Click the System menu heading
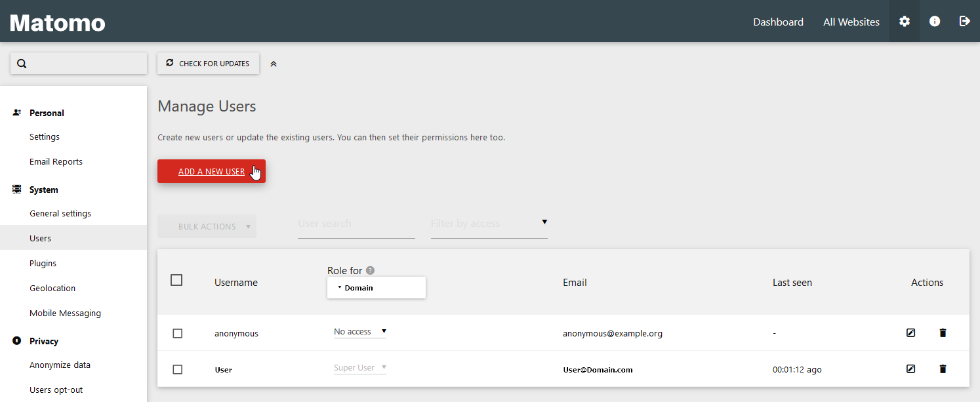Screen dimensions: 980x402 43,190
